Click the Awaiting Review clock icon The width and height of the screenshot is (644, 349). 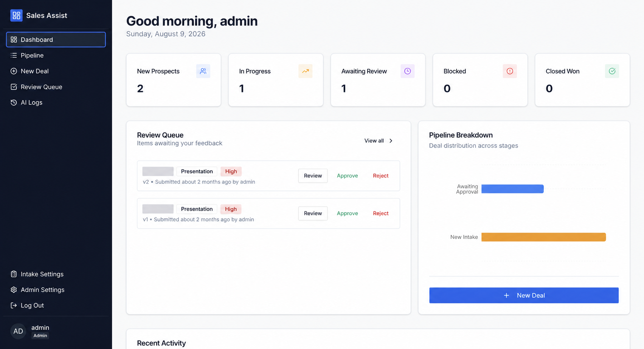pyautogui.click(x=407, y=71)
